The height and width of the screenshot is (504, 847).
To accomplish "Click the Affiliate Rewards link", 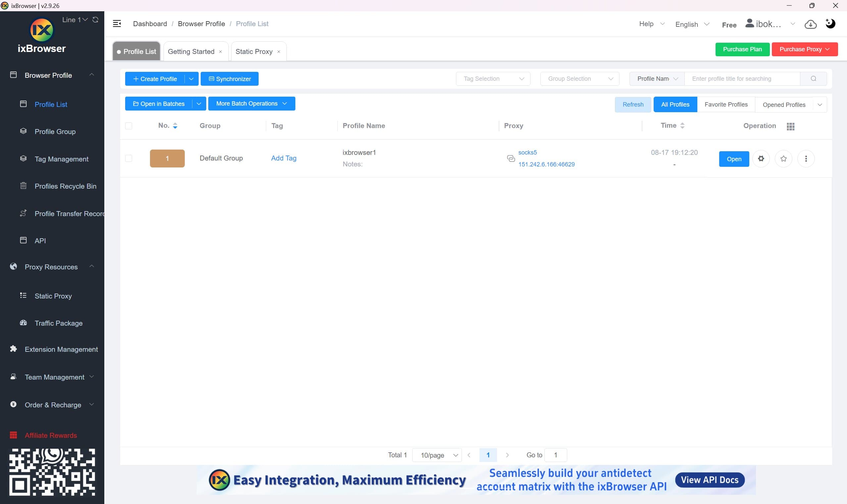I will 51,435.
